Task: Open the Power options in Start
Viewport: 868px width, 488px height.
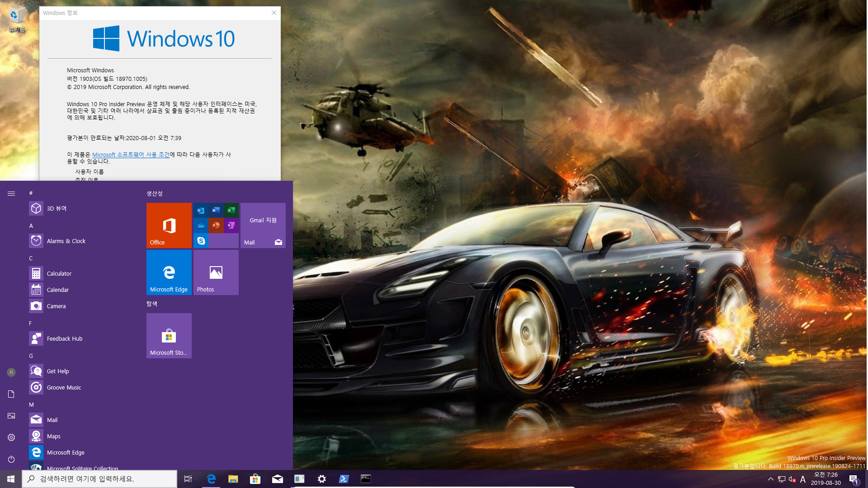Action: tap(11, 459)
